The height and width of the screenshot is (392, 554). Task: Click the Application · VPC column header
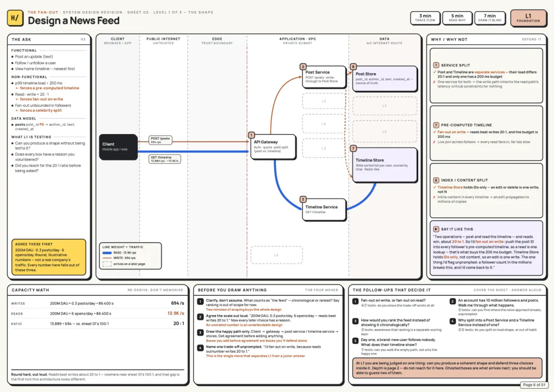(297, 41)
